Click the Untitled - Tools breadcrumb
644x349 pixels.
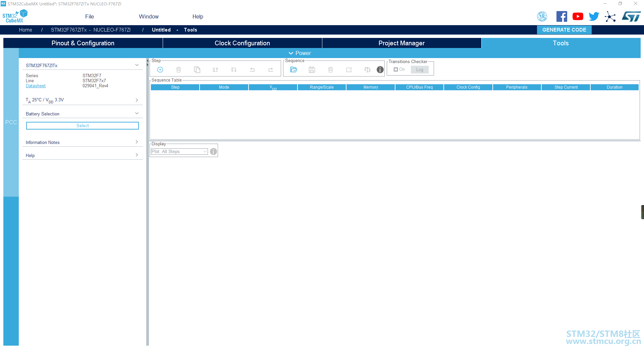174,30
